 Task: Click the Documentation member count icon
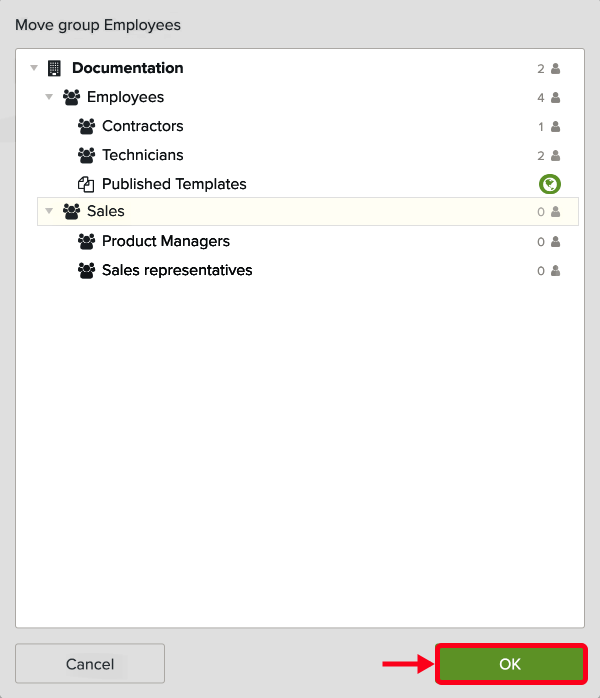(x=555, y=69)
